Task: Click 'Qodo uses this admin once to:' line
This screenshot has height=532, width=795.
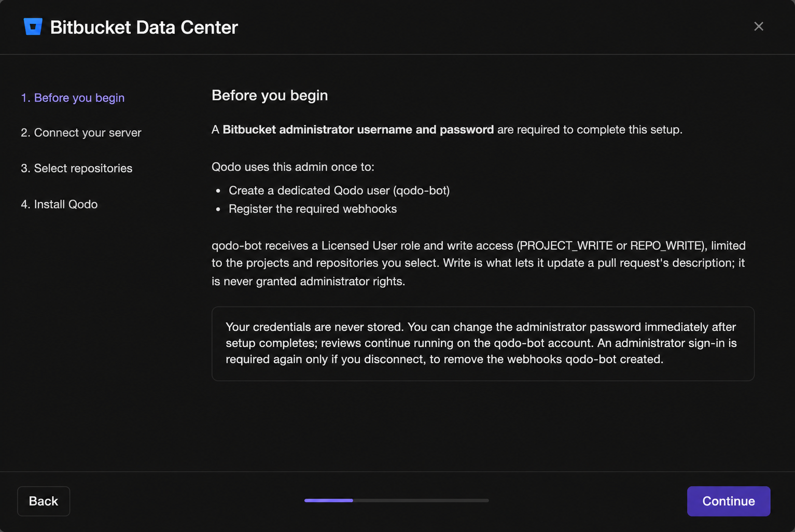Action: (293, 167)
